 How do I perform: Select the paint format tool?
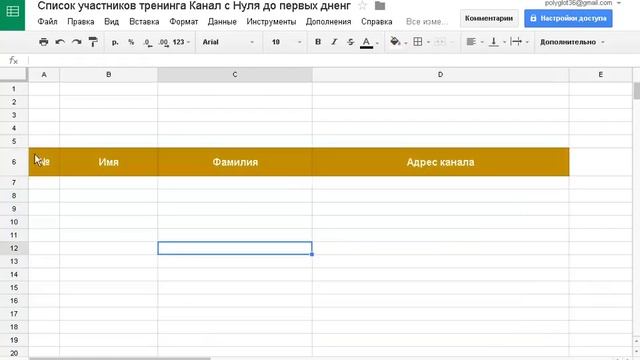pos(93,42)
